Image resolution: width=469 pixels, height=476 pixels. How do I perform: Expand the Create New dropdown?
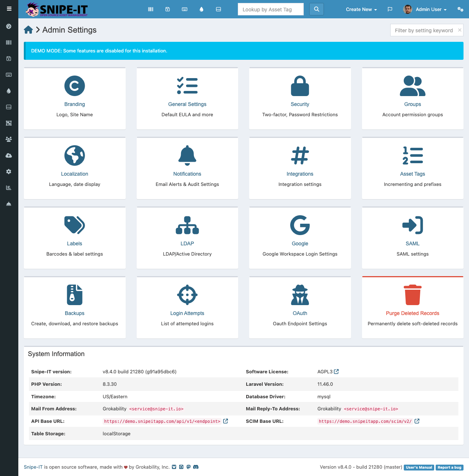pyautogui.click(x=361, y=10)
